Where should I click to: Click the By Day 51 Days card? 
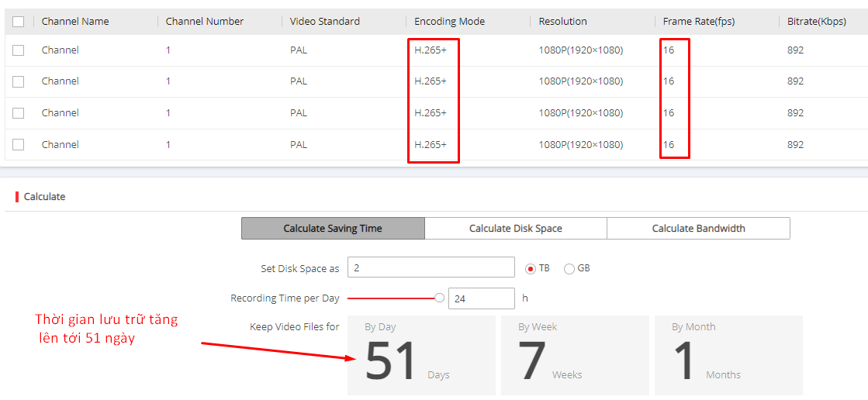pos(421,355)
